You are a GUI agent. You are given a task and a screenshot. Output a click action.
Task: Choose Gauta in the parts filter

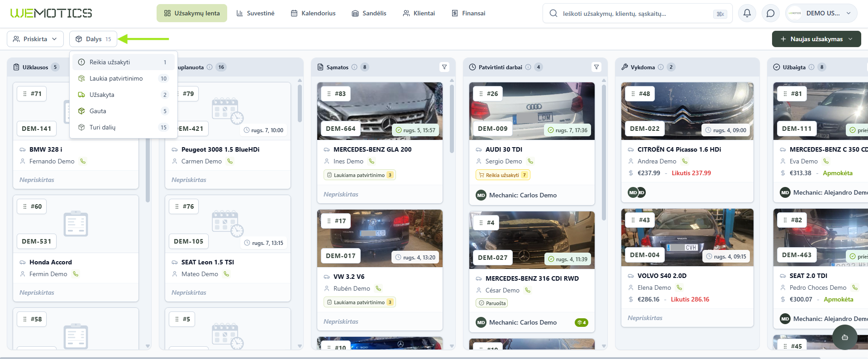(123, 111)
